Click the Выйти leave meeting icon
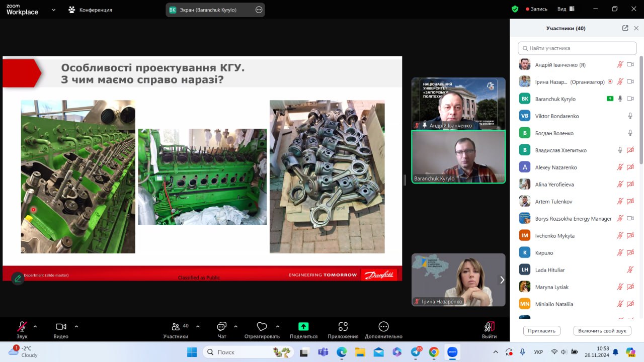 489,327
